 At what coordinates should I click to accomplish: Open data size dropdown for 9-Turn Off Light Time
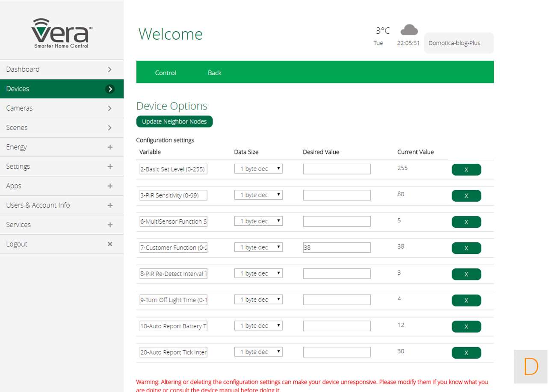(258, 300)
